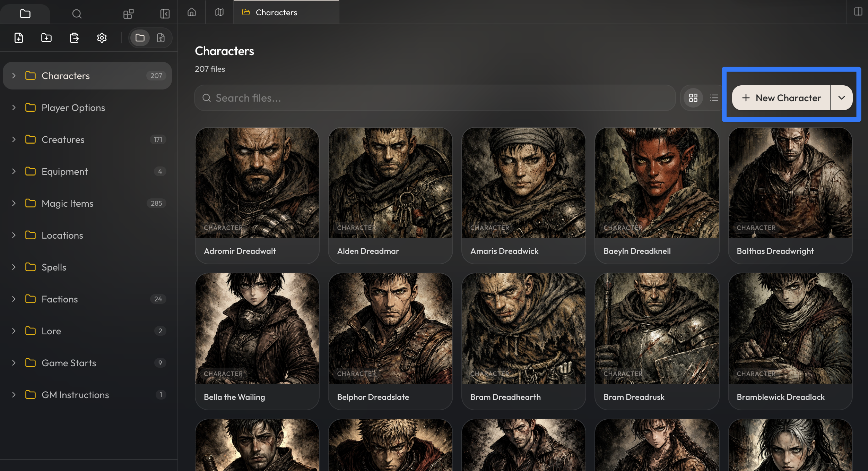Viewport: 868px width, 471px height.
Task: Click the "207 files" subtitle text
Action: [x=210, y=69]
